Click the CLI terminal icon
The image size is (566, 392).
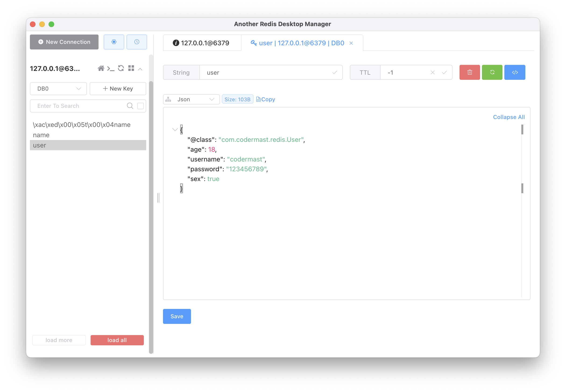tap(111, 68)
